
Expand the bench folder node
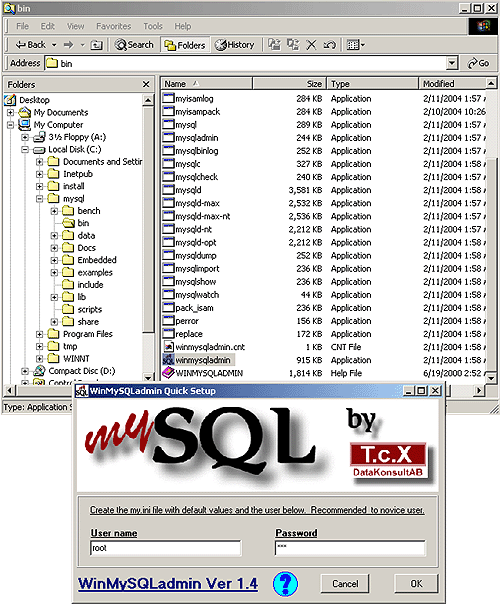click(54, 211)
